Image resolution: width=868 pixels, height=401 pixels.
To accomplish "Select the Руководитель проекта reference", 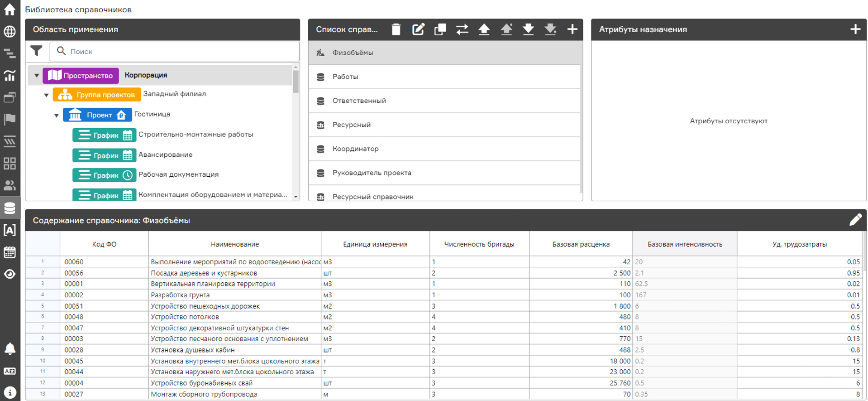I will tap(444, 173).
